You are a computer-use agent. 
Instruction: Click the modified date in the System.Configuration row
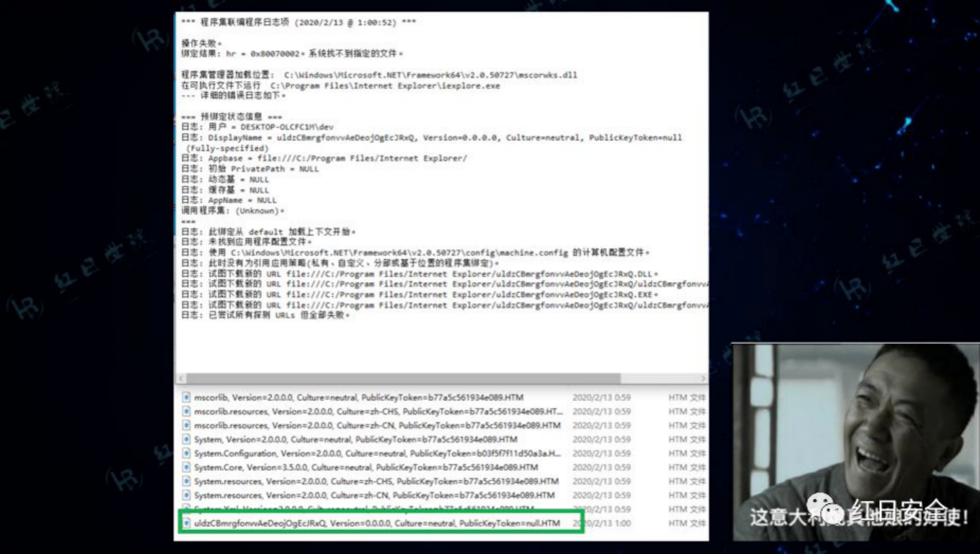point(601,454)
